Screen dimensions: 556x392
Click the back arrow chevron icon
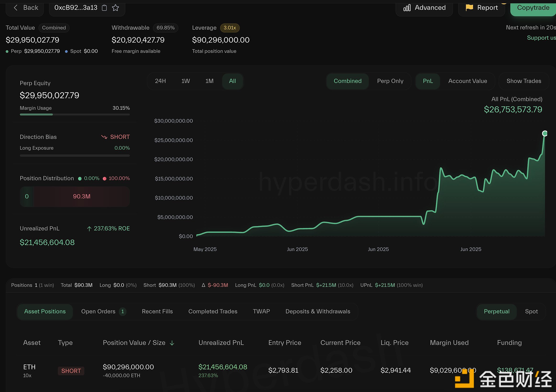point(16,8)
